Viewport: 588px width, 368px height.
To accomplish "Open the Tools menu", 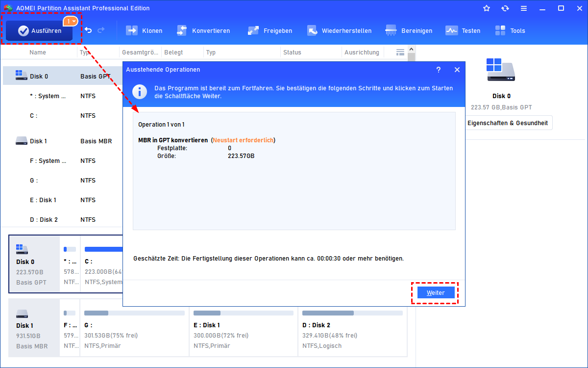I will coord(510,31).
